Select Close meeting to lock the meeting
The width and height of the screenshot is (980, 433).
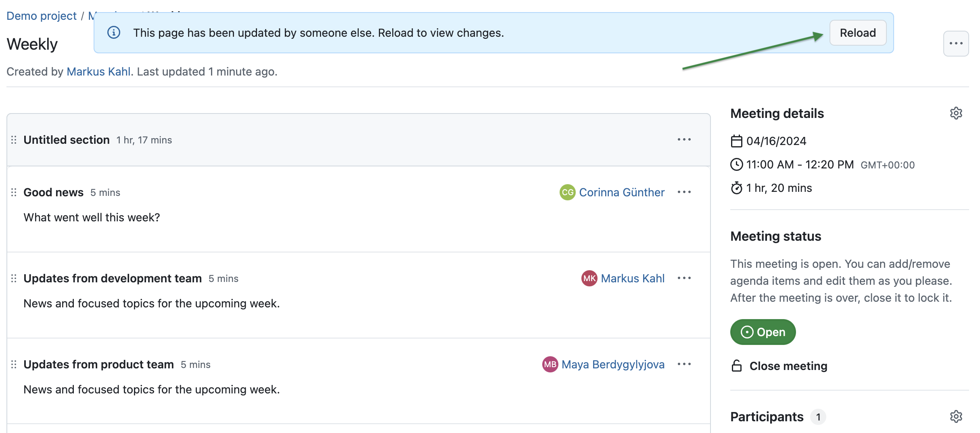pyautogui.click(x=788, y=366)
